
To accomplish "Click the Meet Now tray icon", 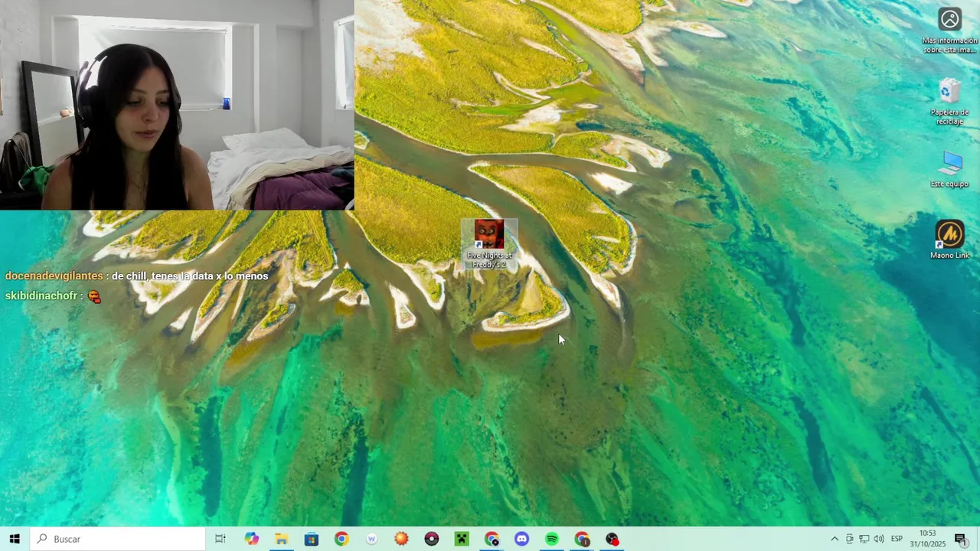I will pos(849,539).
